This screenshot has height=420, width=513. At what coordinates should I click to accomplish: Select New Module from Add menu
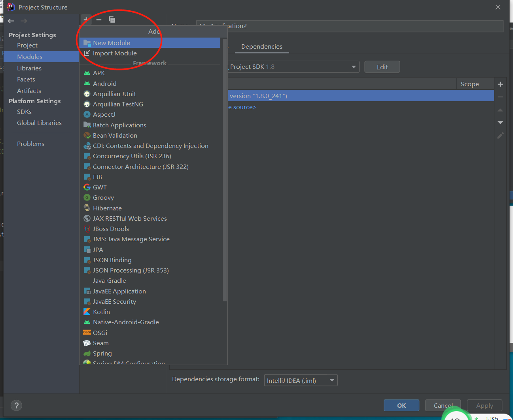click(150, 43)
